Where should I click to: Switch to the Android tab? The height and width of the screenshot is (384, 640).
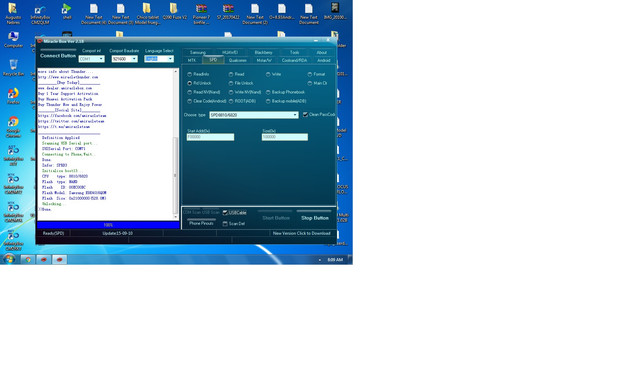[x=324, y=60]
